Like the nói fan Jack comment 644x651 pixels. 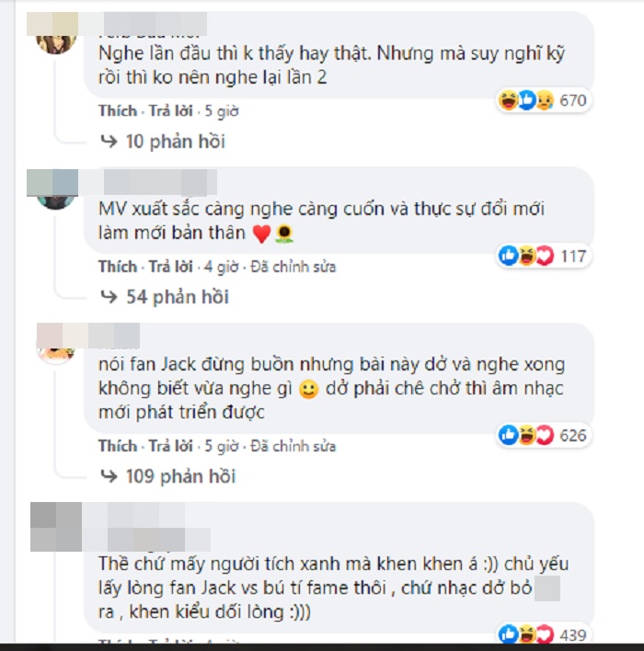click(118, 446)
